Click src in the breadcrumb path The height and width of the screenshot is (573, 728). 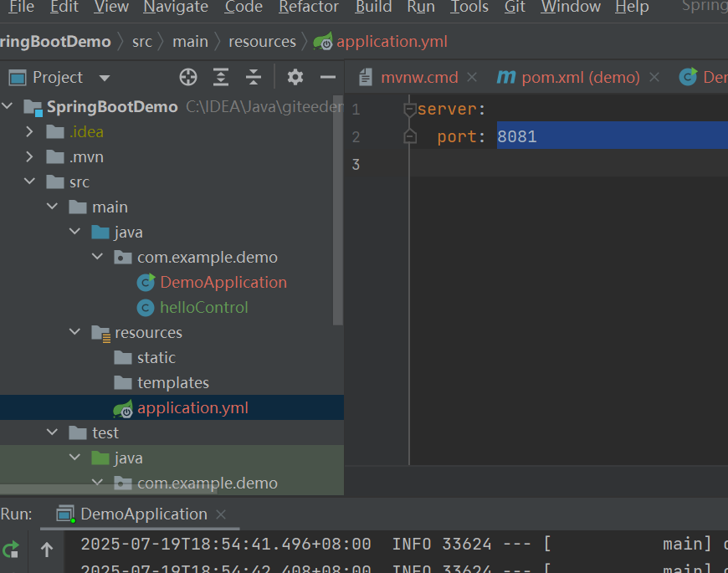pyautogui.click(x=142, y=41)
